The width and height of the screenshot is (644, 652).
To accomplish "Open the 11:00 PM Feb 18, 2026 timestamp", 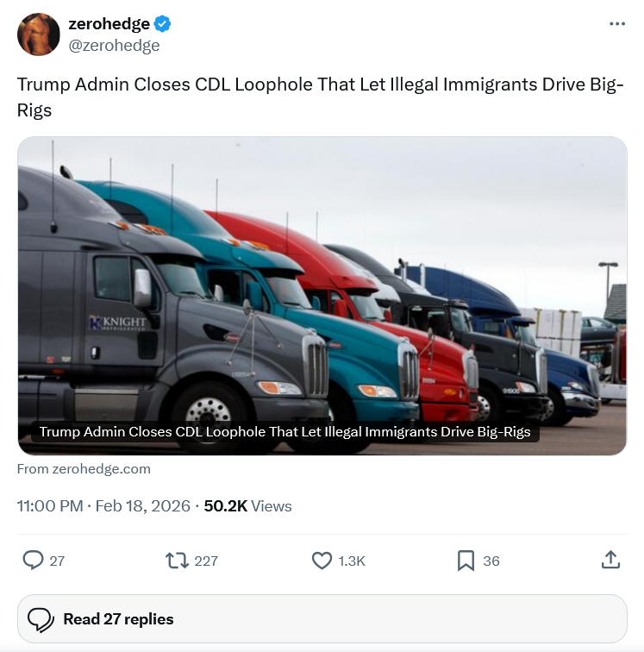I will pos(103,506).
